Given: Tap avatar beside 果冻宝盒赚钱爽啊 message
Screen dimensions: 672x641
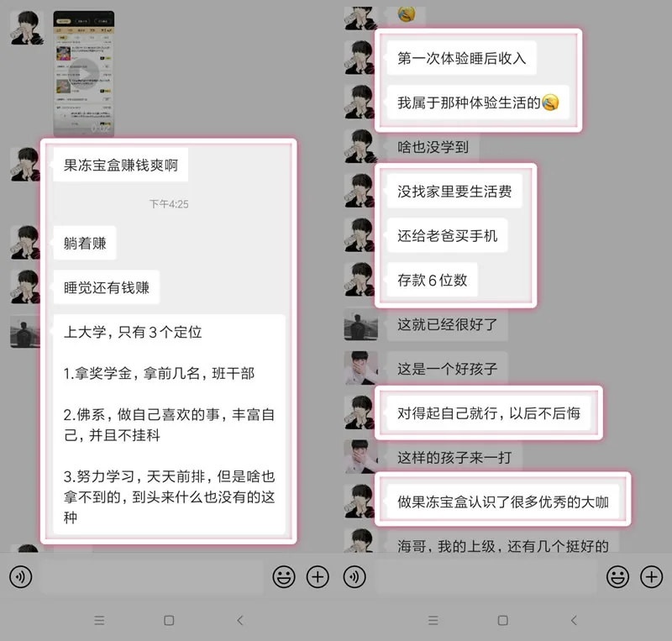Looking at the screenshot, I should [25, 164].
